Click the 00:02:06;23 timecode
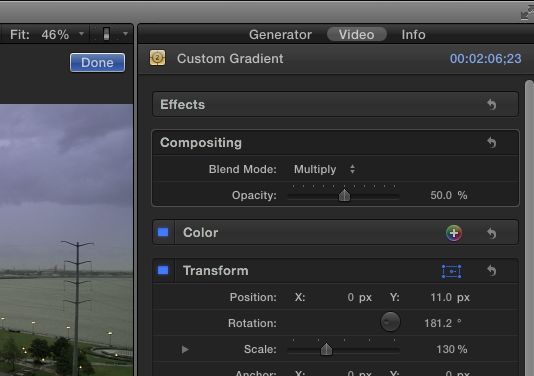The width and height of the screenshot is (534, 376). (x=485, y=59)
